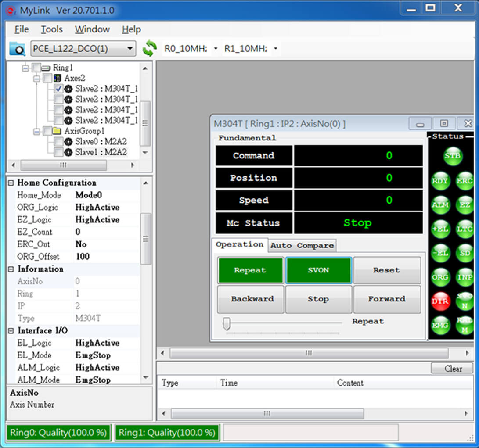Click the ERC status indicator
Viewport: 479px width, 448px height.
pos(465,181)
